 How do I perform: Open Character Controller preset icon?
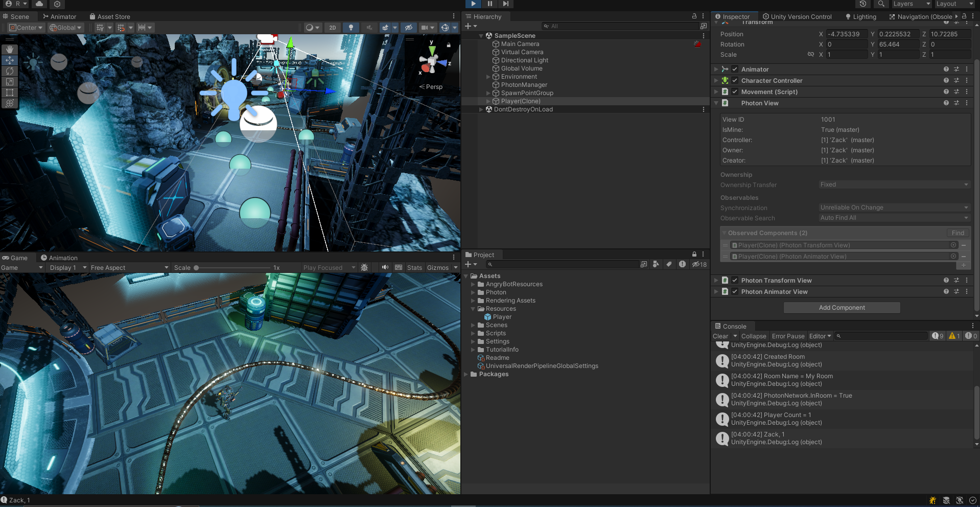point(956,80)
